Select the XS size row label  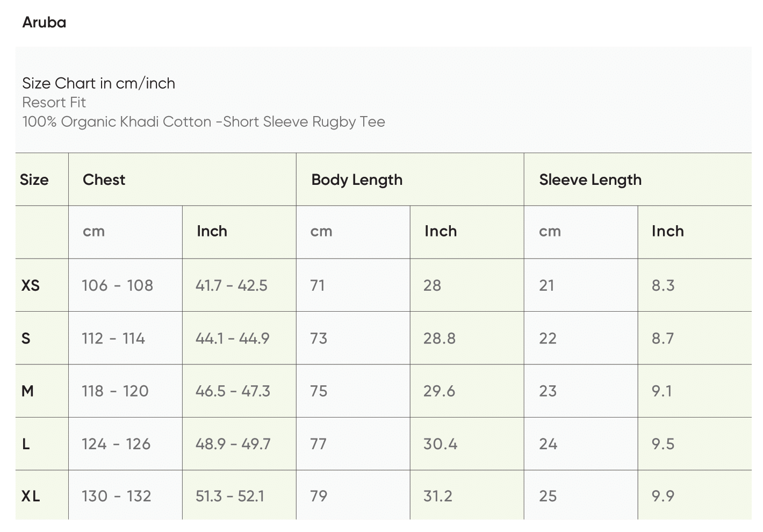(x=31, y=285)
